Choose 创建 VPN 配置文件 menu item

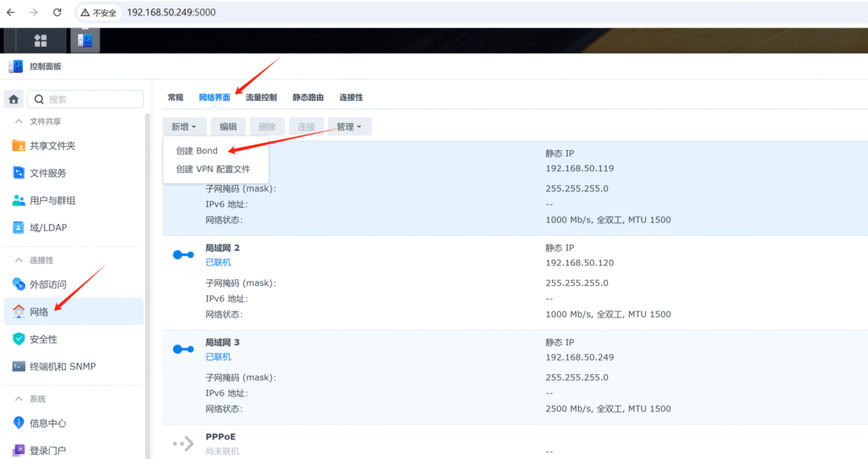213,169
